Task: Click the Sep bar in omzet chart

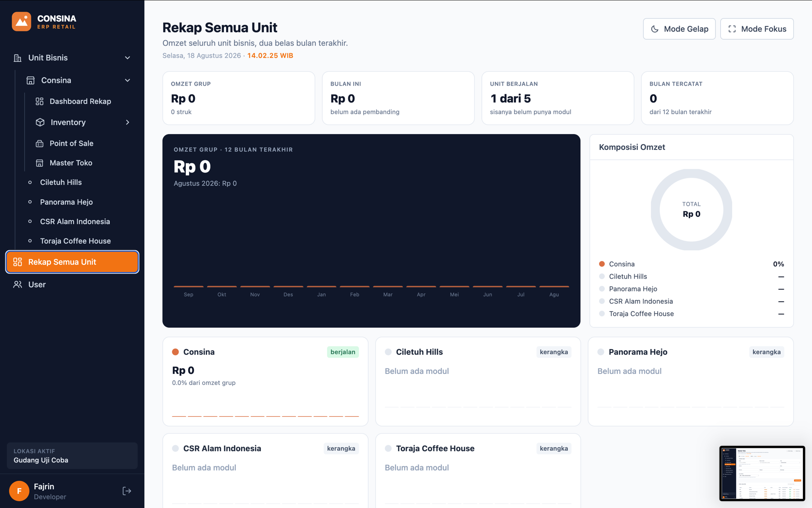Action: click(x=189, y=286)
